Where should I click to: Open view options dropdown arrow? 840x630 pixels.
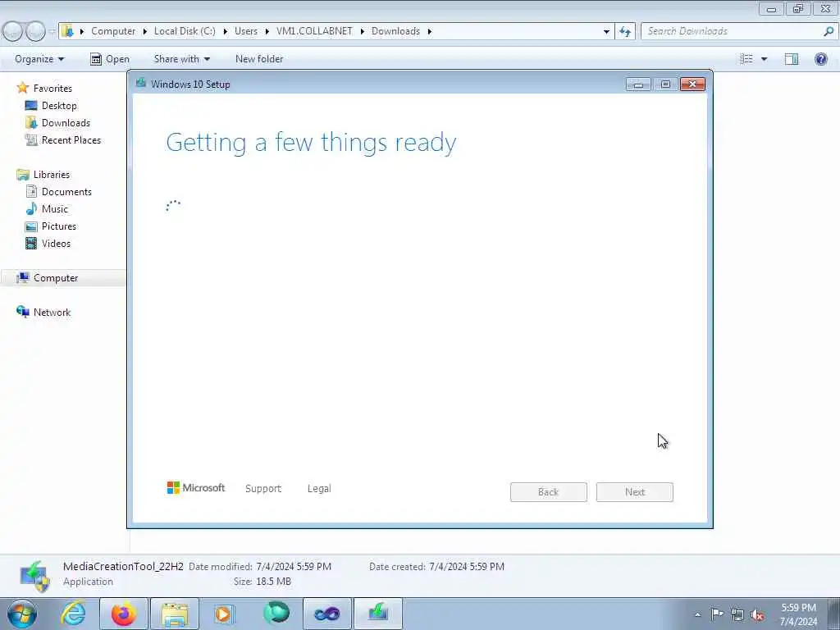764,59
